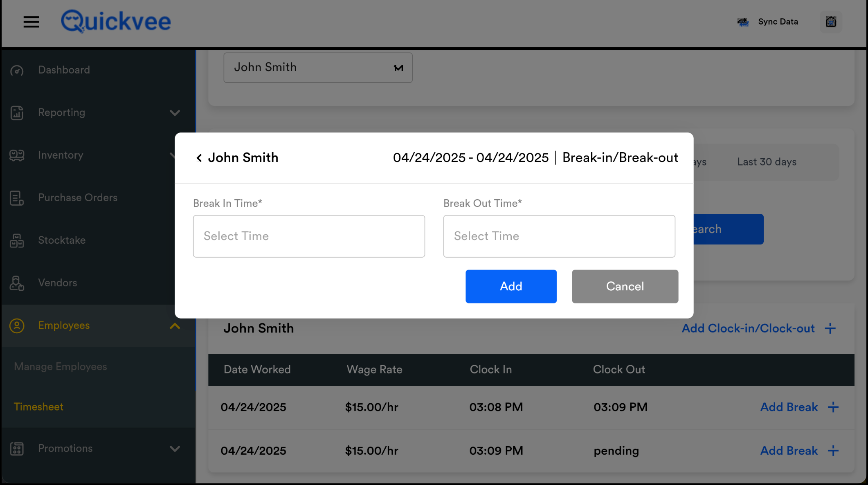The height and width of the screenshot is (485, 868).
Task: Collapse the Employees menu chevron
Action: [175, 326]
